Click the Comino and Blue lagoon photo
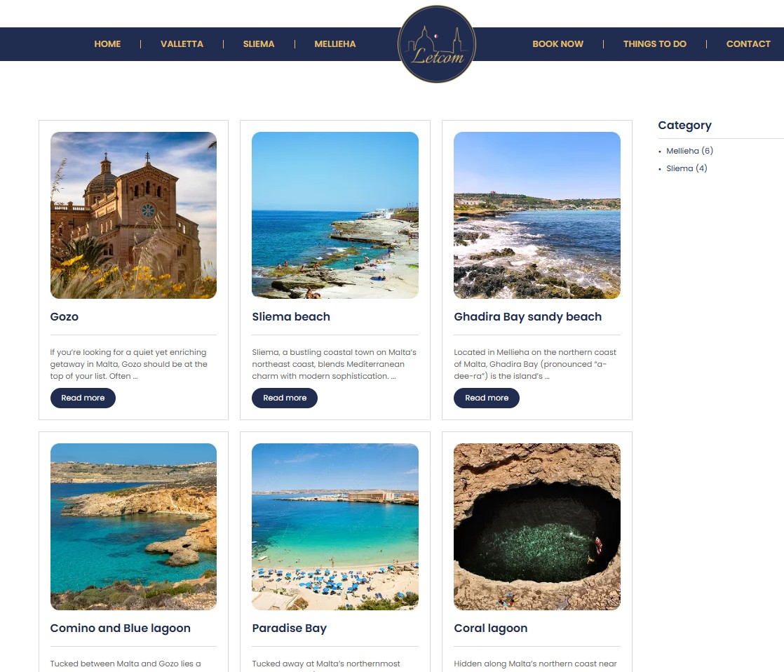 (x=133, y=526)
